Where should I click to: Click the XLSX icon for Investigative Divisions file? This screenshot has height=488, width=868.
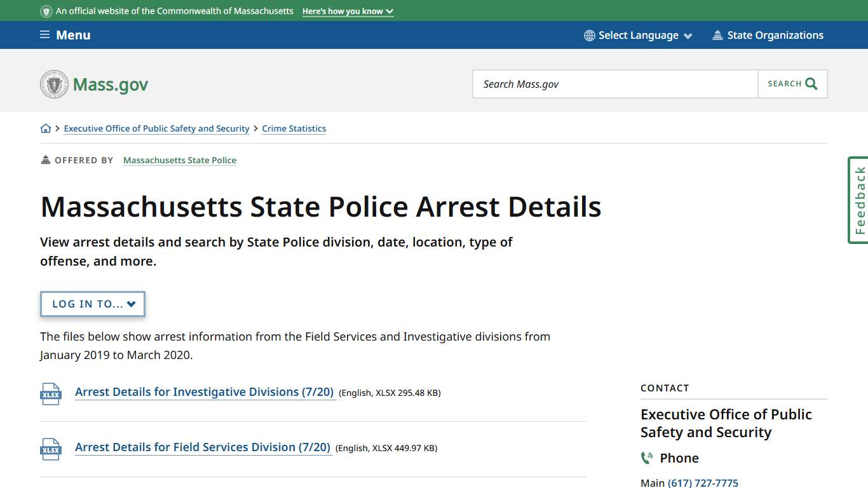coord(51,393)
